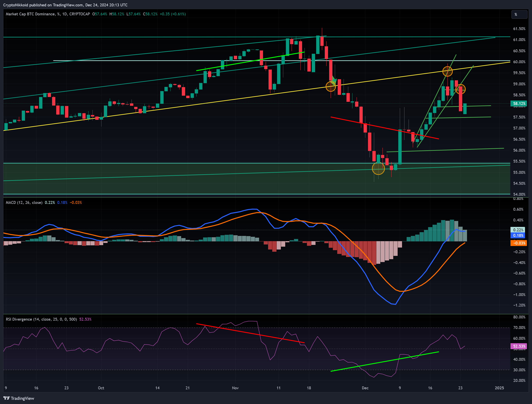Click the change value +0.35 (+0.61%)
This screenshot has width=532, height=404.
[x=173, y=14]
